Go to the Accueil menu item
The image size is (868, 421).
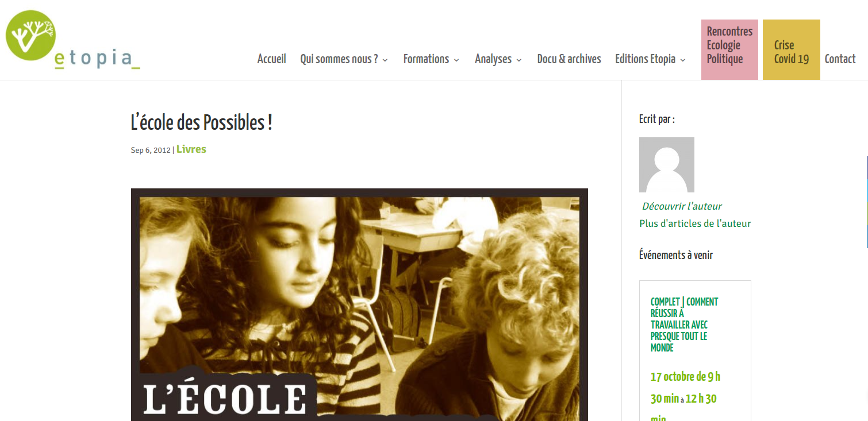pos(272,59)
